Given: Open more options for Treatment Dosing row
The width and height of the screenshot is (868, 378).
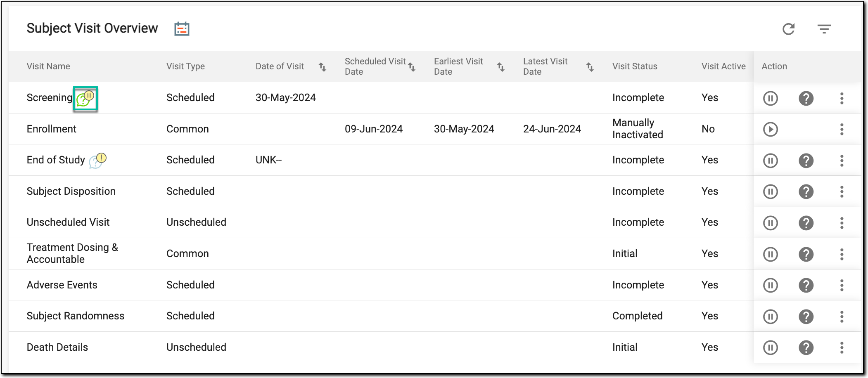Looking at the screenshot, I should pos(842,254).
